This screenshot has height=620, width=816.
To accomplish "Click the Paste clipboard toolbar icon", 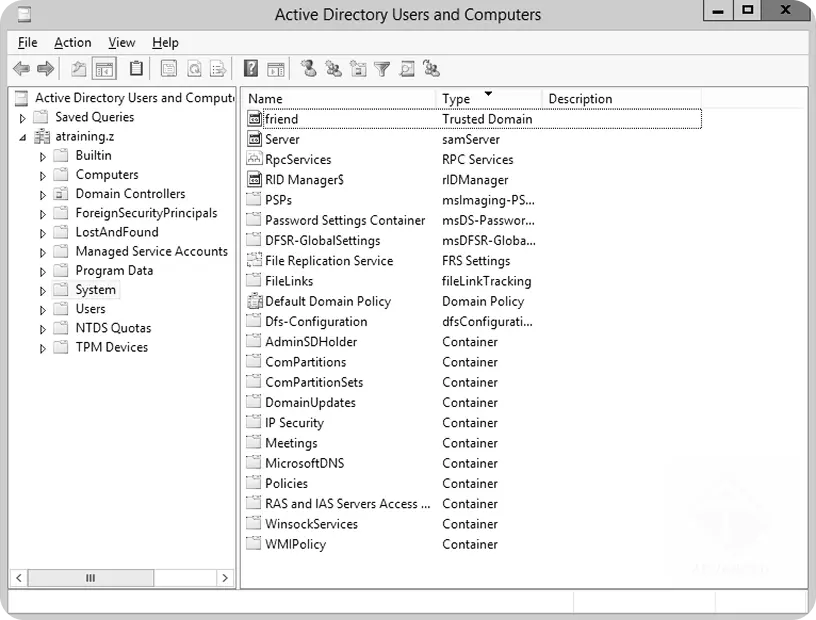I will click(136, 68).
